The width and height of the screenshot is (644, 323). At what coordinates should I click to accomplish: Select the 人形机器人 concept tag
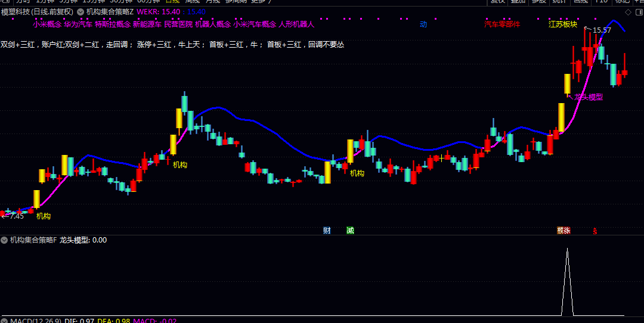click(296, 24)
